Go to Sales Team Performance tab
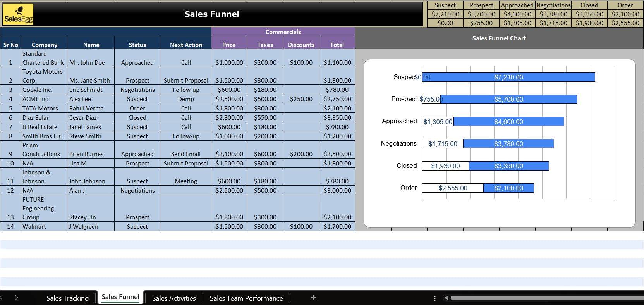Image resolution: width=644 pixels, height=305 pixels. [246, 298]
